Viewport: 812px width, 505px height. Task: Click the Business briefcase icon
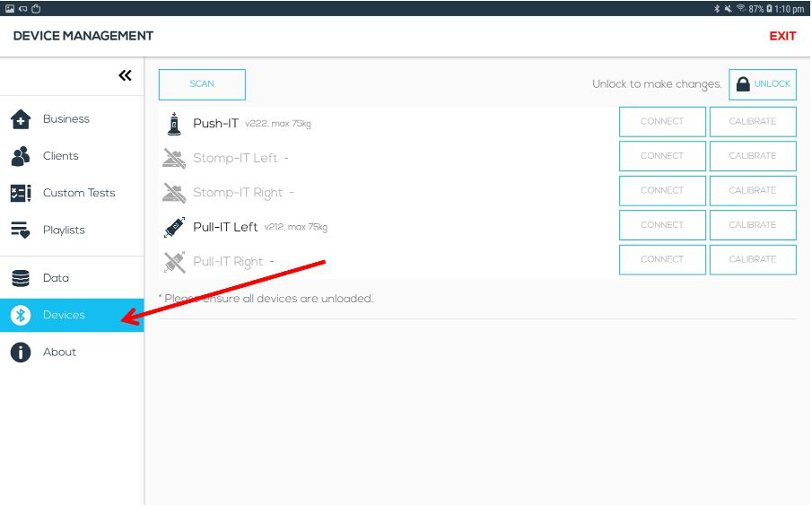click(21, 119)
